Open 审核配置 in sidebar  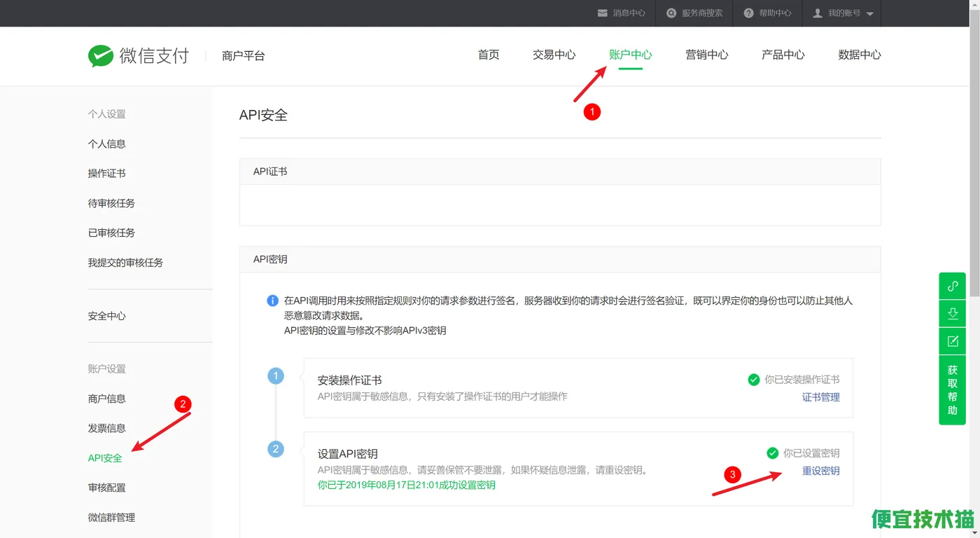tap(107, 488)
